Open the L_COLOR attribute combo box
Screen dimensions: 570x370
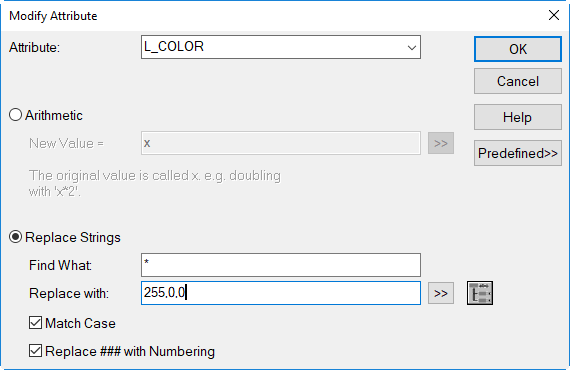pos(281,47)
